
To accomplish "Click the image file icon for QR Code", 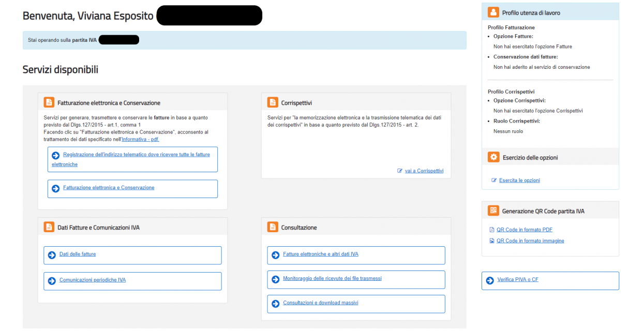I will click(x=492, y=241).
